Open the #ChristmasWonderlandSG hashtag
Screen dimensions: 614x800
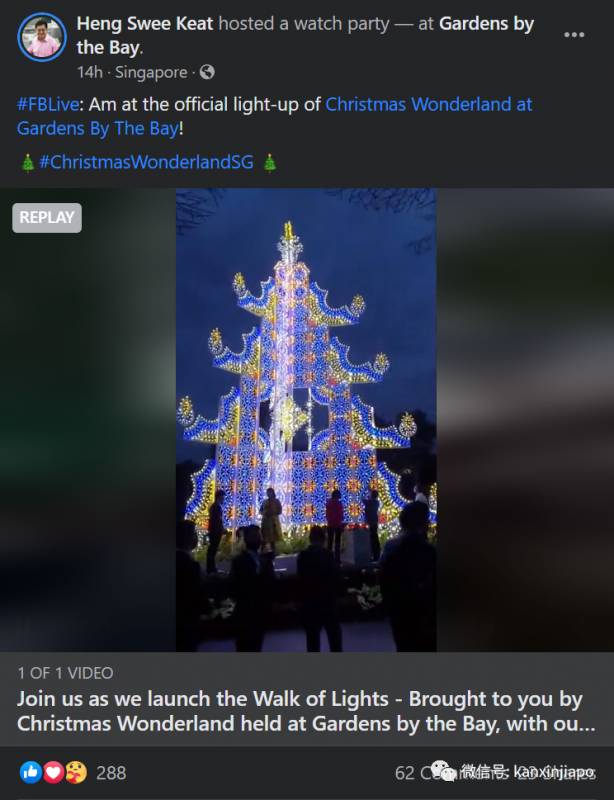click(x=146, y=162)
